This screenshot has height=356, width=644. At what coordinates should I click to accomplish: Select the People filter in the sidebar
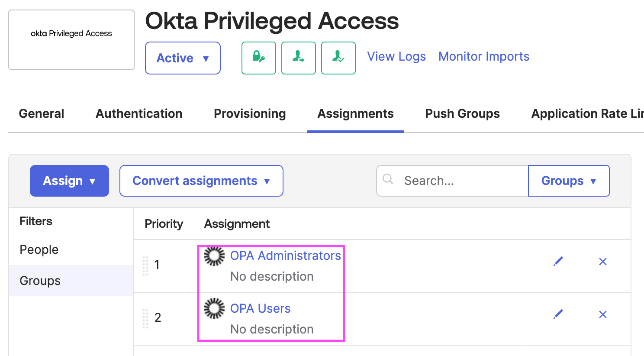39,249
